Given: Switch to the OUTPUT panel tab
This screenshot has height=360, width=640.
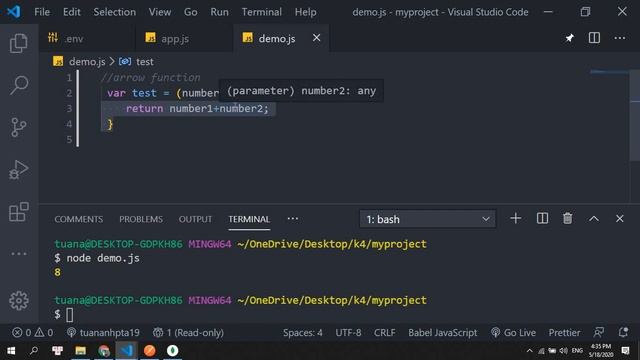Looking at the screenshot, I should click(195, 219).
